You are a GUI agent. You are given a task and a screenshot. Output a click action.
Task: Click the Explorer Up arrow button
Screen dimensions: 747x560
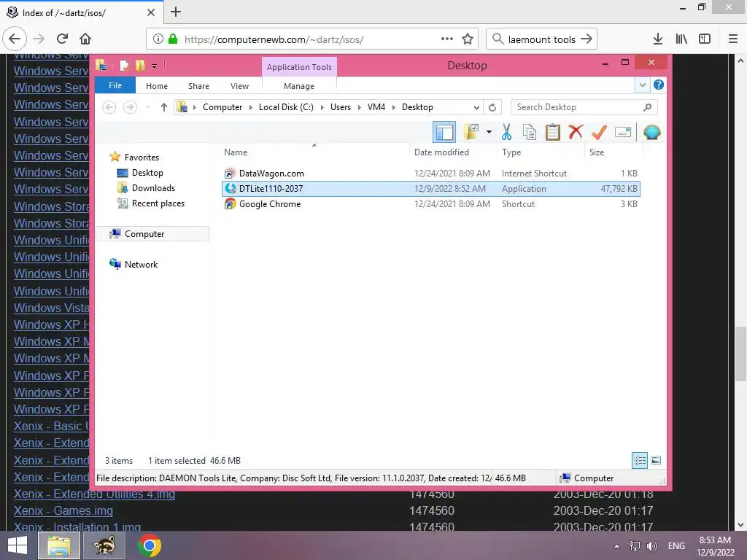164,107
